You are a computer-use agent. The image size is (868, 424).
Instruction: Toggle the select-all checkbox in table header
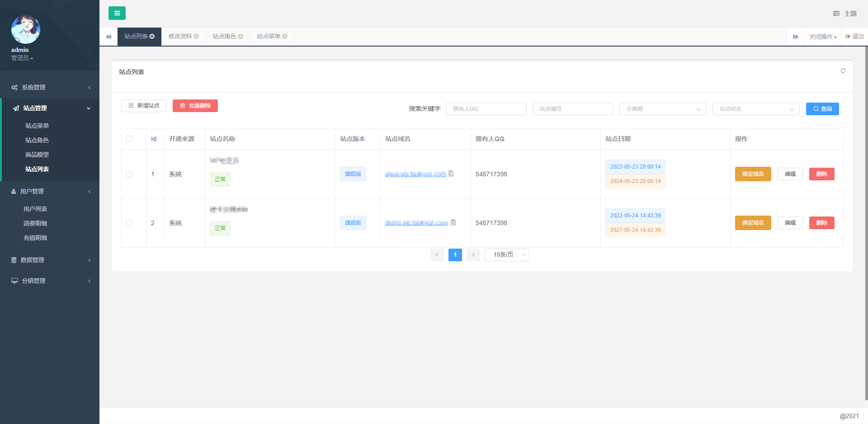pos(129,139)
